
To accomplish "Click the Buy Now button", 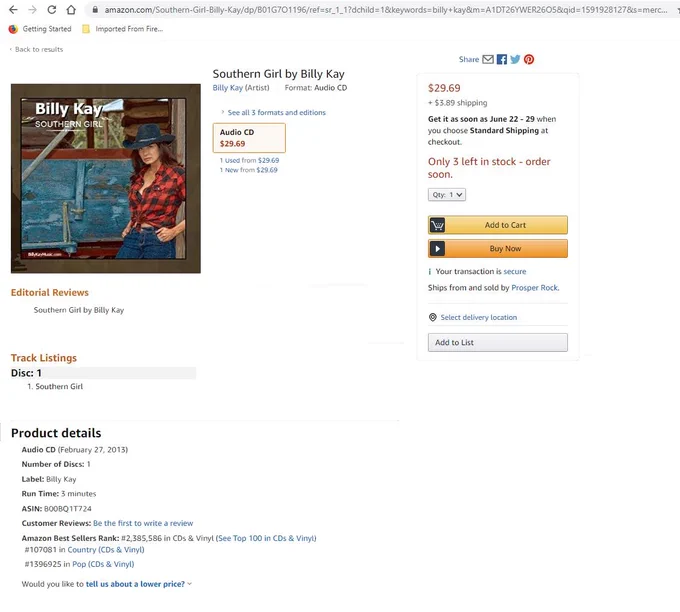I will tap(497, 249).
